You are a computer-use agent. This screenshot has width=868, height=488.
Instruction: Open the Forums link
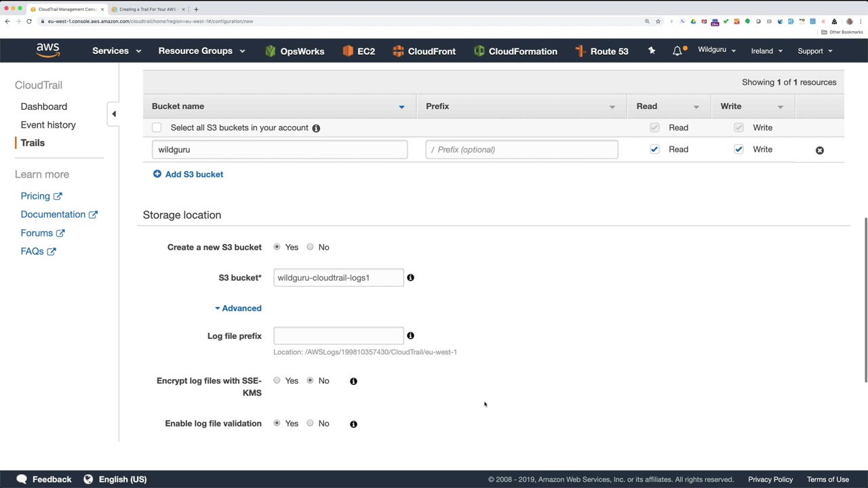pyautogui.click(x=43, y=233)
